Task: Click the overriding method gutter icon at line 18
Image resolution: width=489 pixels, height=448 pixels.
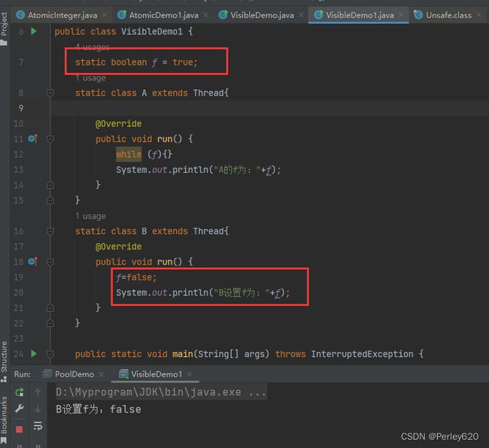Action: (33, 262)
